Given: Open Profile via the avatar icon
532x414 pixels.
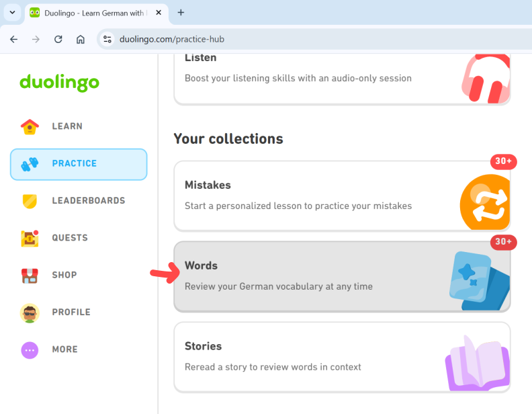Looking at the screenshot, I should click(x=30, y=313).
